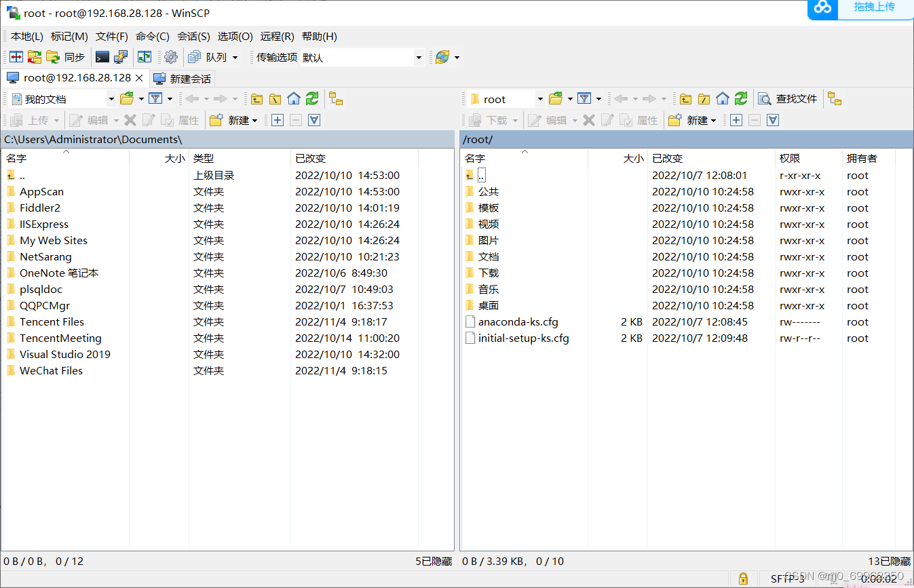Go to local root directory icon

coord(275,99)
